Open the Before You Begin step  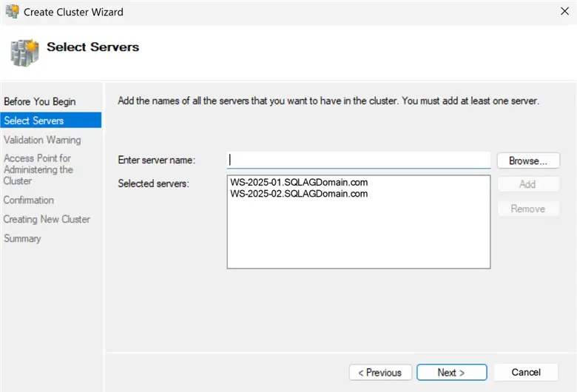click(x=40, y=101)
